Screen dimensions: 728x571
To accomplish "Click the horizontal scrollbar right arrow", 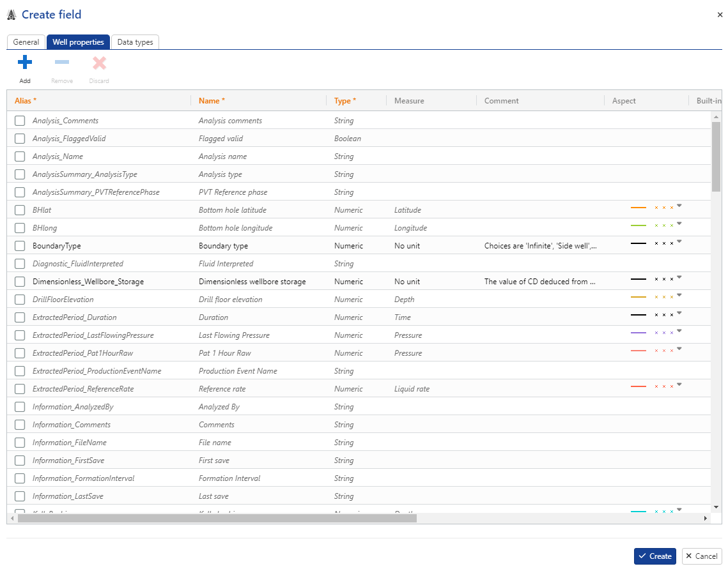I will pos(705,518).
